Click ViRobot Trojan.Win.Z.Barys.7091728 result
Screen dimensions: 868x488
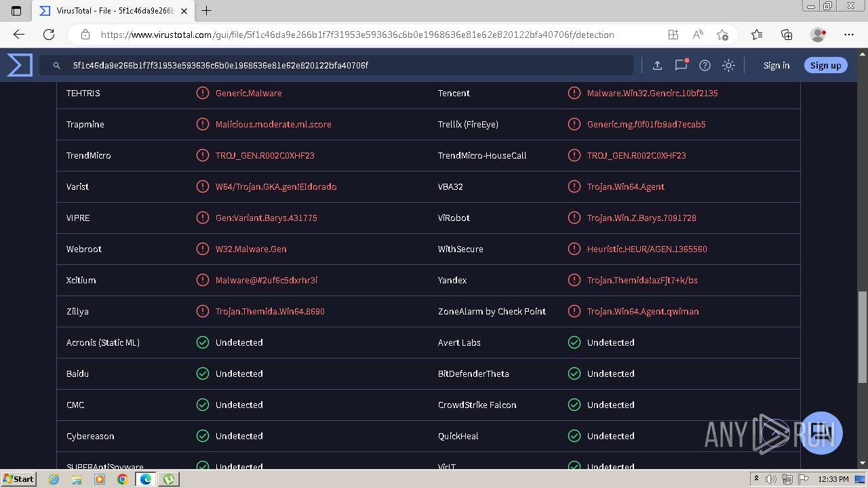click(642, 218)
